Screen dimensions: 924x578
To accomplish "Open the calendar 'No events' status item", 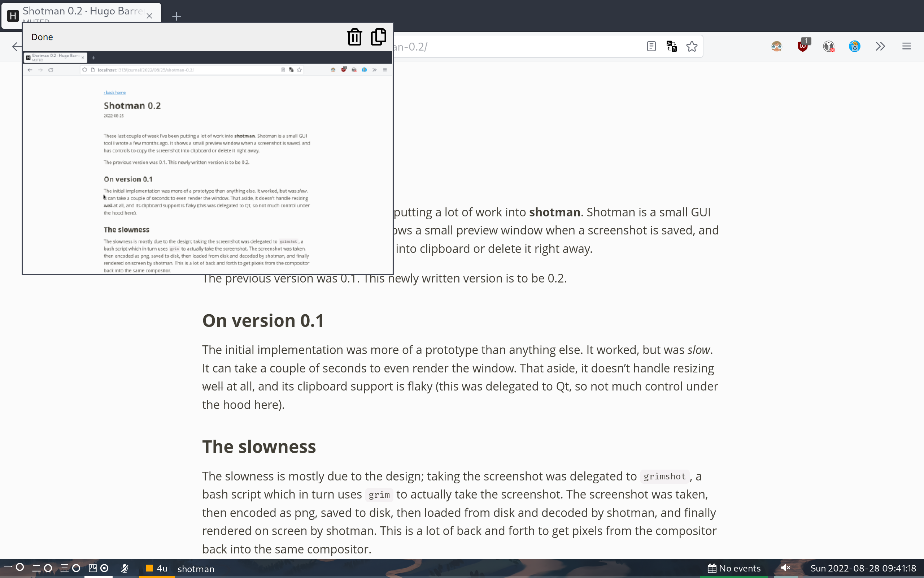I will pos(734,569).
